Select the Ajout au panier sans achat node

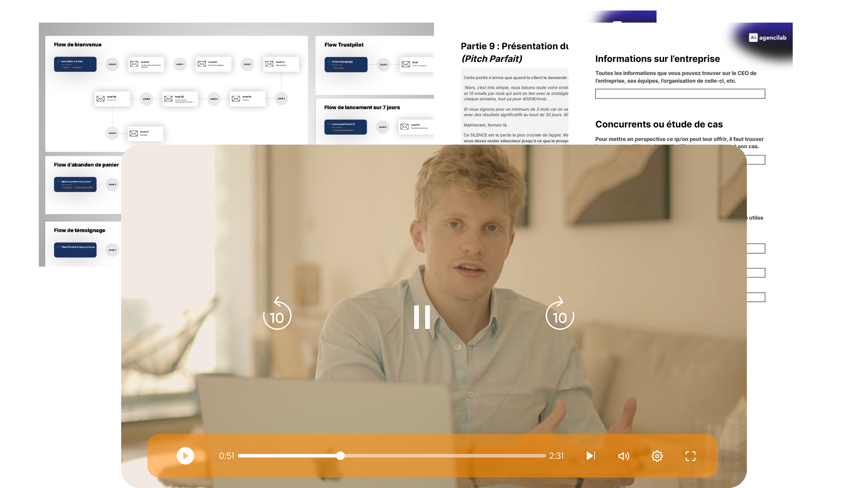coord(75,184)
